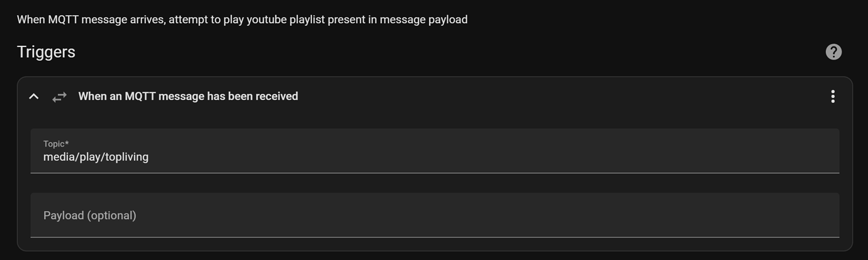Click the word MQTT in the trigger title
Image resolution: width=868 pixels, height=260 pixels.
pos(140,96)
